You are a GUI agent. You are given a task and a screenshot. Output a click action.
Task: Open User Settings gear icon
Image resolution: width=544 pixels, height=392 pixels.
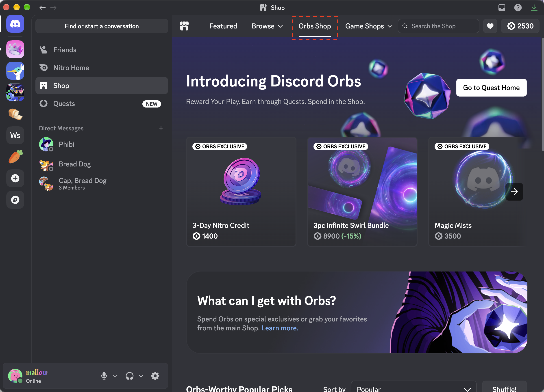click(155, 376)
